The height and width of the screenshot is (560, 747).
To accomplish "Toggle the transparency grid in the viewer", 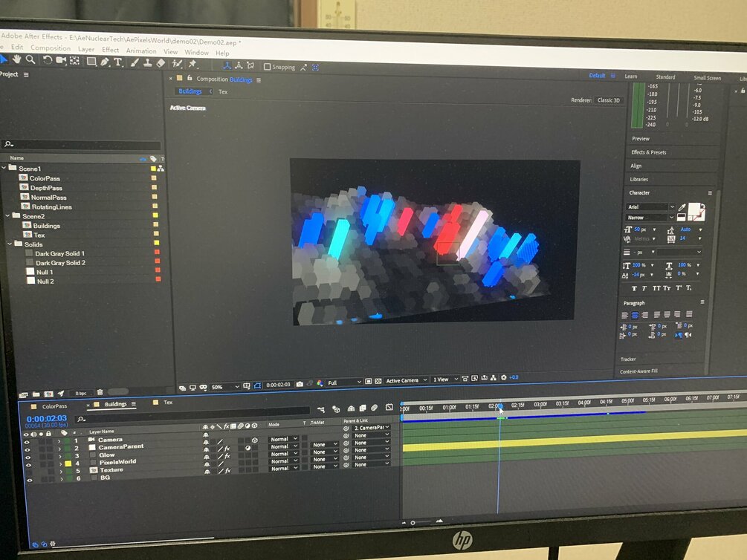I will pyautogui.click(x=378, y=382).
